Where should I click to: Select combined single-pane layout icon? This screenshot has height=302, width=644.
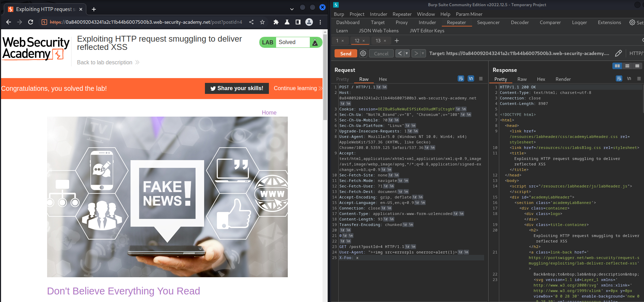click(x=637, y=66)
